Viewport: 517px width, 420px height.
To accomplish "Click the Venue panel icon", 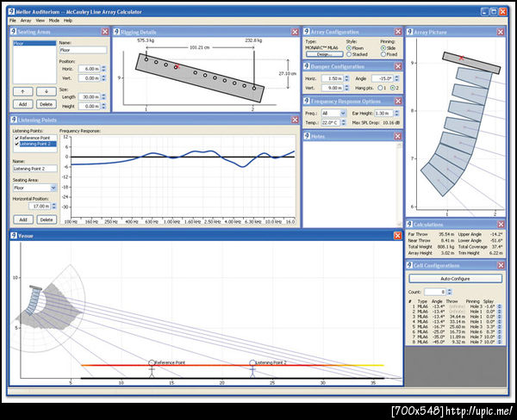I will [x=14, y=236].
